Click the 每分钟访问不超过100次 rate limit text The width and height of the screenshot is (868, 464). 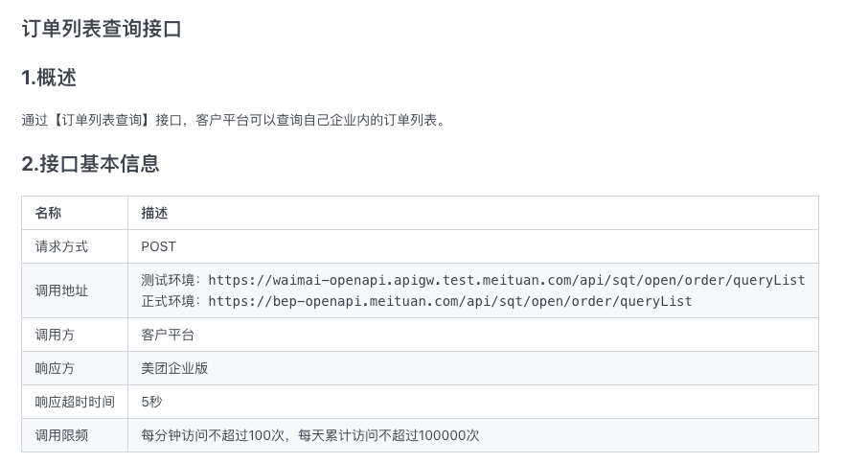point(214,435)
